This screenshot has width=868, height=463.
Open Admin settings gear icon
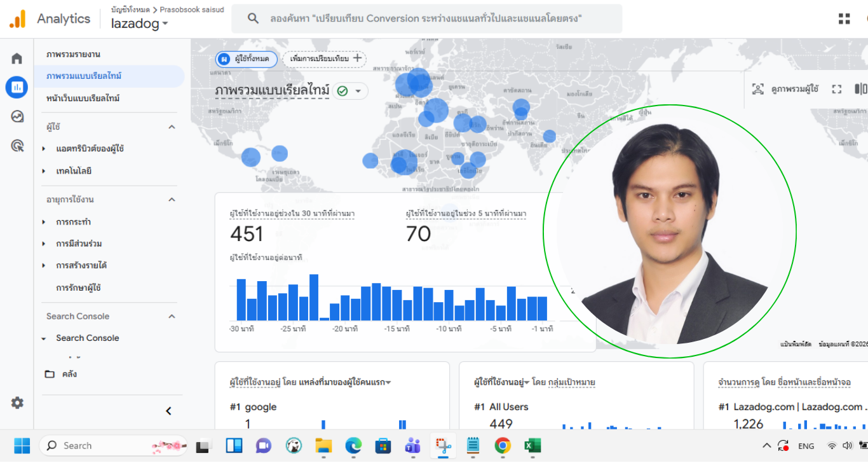pyautogui.click(x=17, y=403)
